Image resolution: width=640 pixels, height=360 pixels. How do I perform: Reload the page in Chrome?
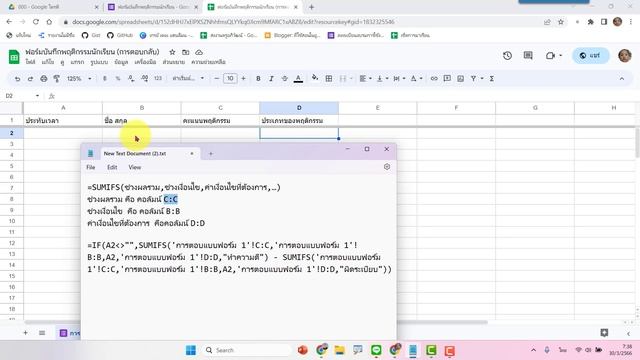coord(36,22)
